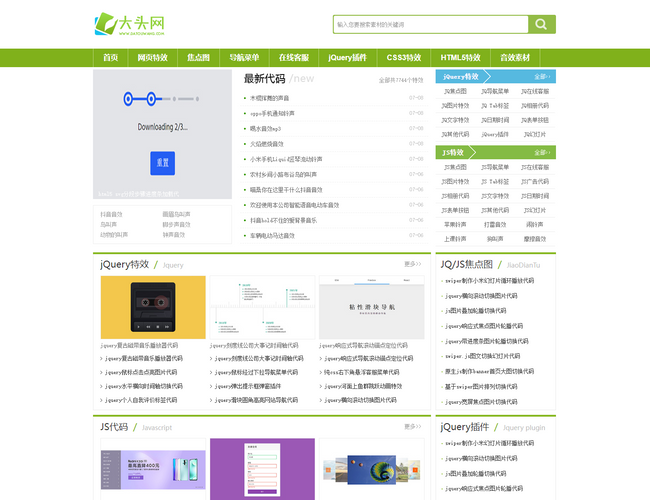Open the JQ文字特效 category link

click(455, 120)
